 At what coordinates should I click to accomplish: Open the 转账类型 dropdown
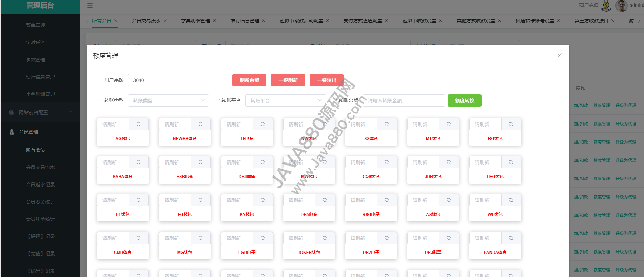pos(168,100)
